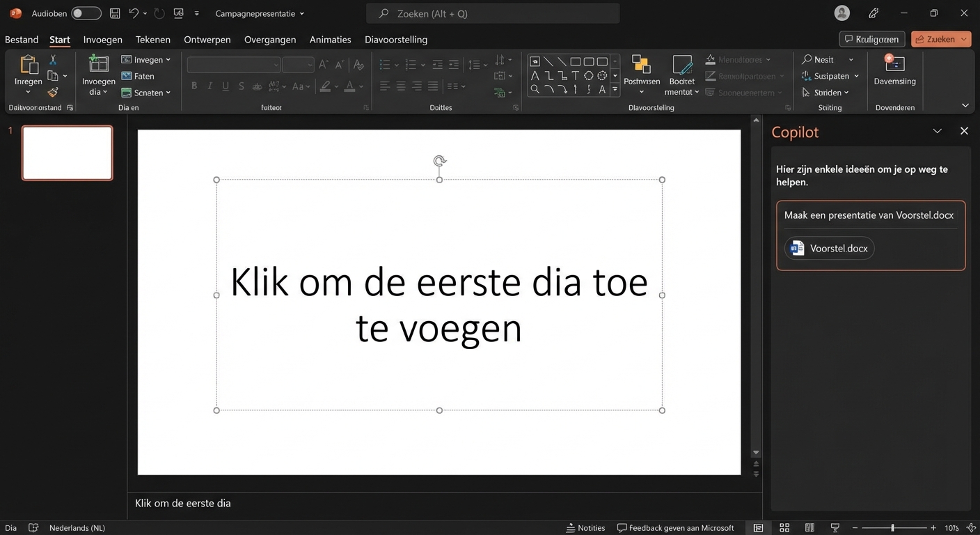Click Feedback geven aan Microsoft
Viewport: 980px width, 535px height.
[675, 527]
